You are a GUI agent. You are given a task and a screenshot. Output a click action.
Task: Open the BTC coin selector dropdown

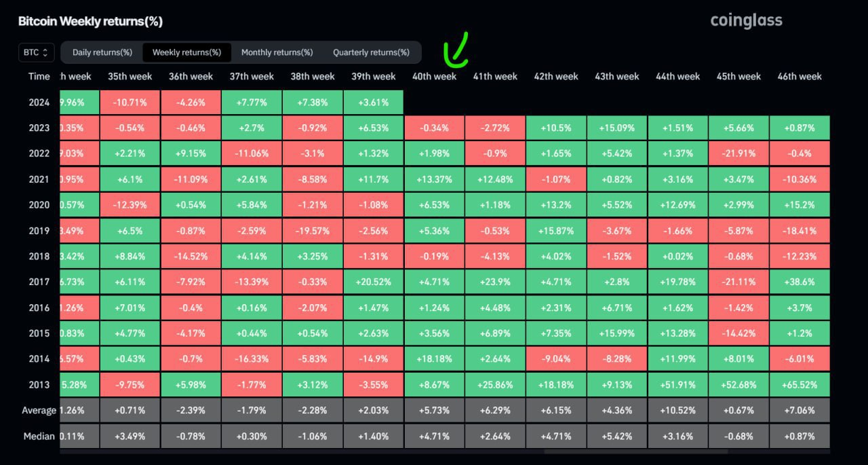[x=37, y=52]
